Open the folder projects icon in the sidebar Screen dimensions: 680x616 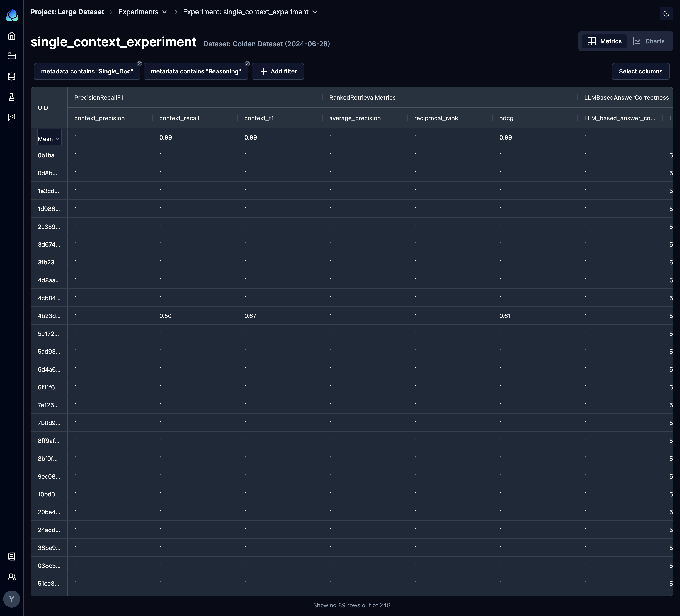(x=12, y=56)
